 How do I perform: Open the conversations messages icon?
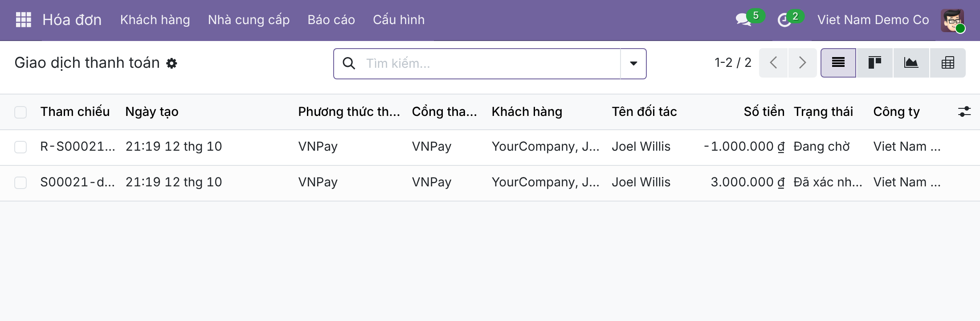[x=743, y=20]
